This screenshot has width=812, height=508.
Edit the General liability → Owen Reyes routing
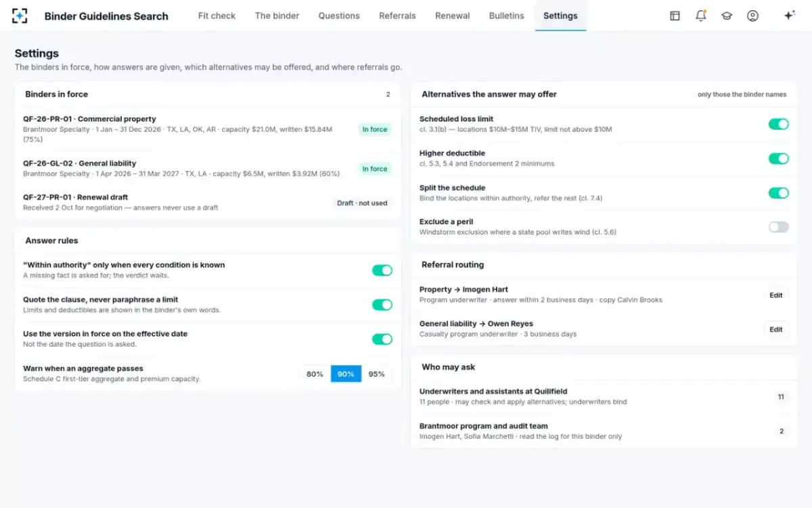(776, 330)
